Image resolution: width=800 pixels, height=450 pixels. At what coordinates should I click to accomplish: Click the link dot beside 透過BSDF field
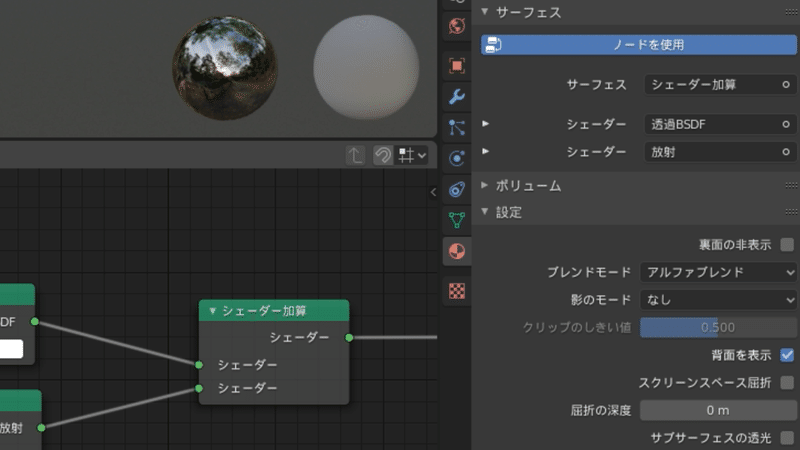(786, 124)
